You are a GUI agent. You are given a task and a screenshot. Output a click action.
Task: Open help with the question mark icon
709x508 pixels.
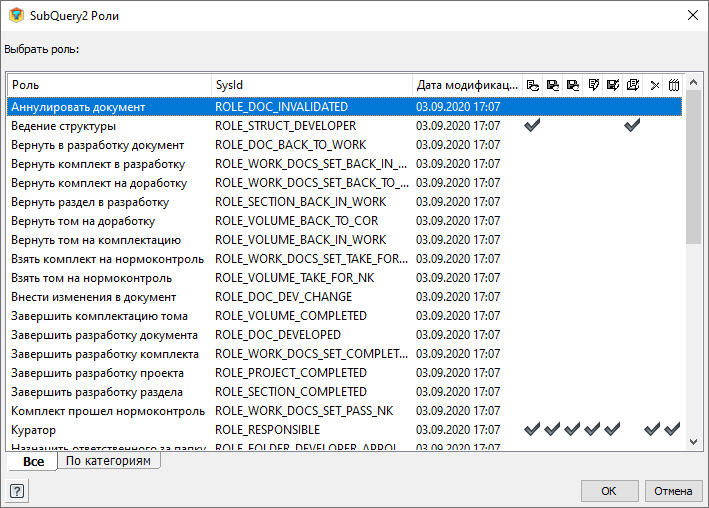(17, 491)
